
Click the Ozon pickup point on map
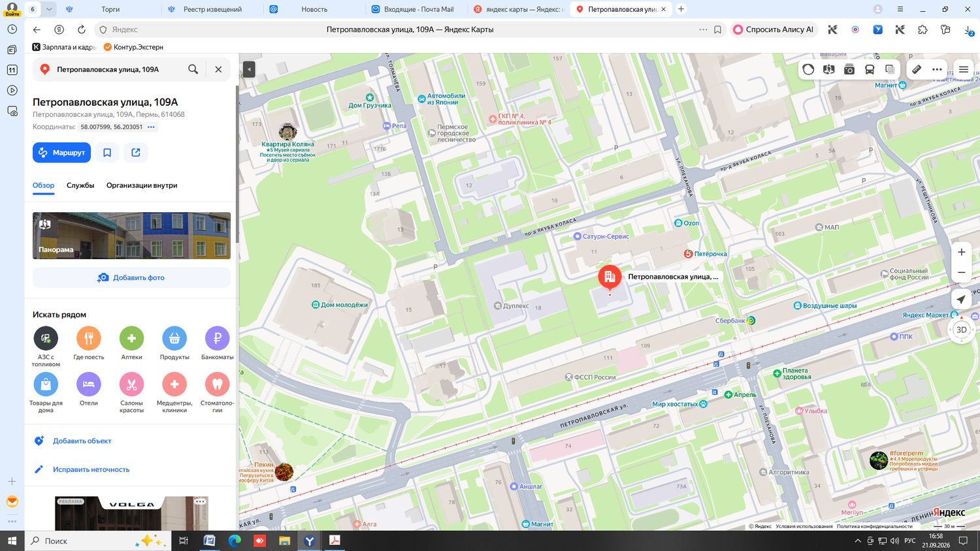[687, 223]
